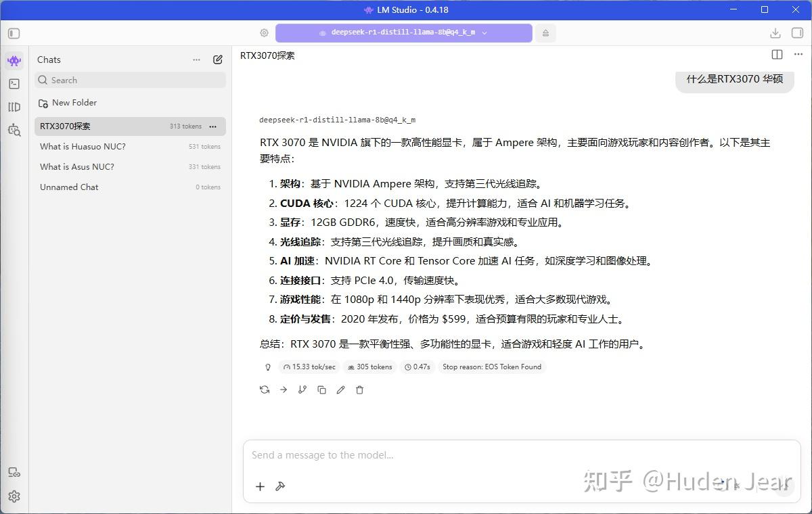812x514 pixels.
Task: Click the 313 tokens count
Action: point(185,126)
